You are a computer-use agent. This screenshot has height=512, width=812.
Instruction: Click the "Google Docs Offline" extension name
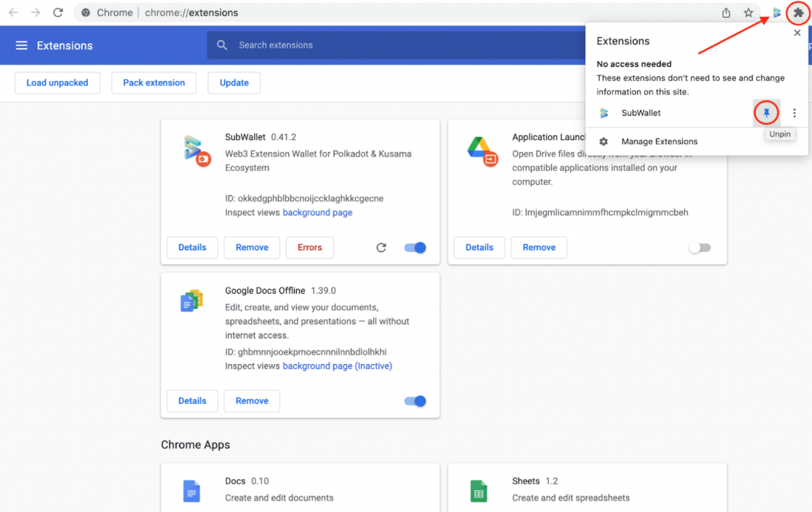[x=265, y=290]
